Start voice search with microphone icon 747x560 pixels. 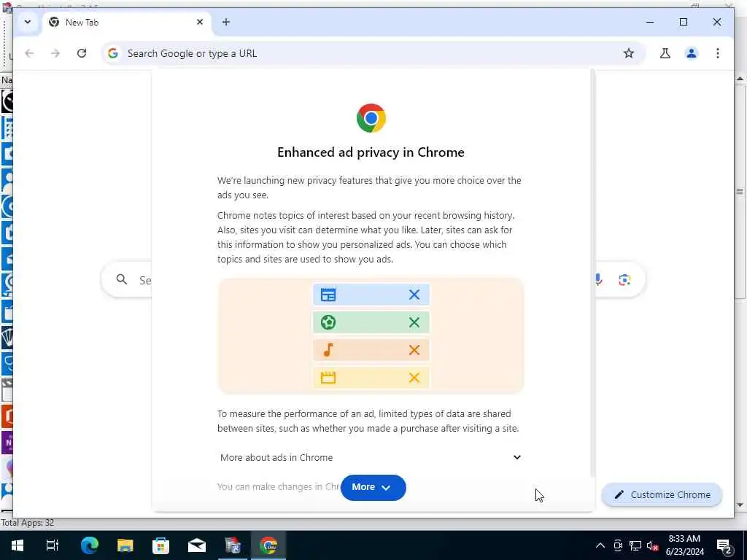pos(598,279)
